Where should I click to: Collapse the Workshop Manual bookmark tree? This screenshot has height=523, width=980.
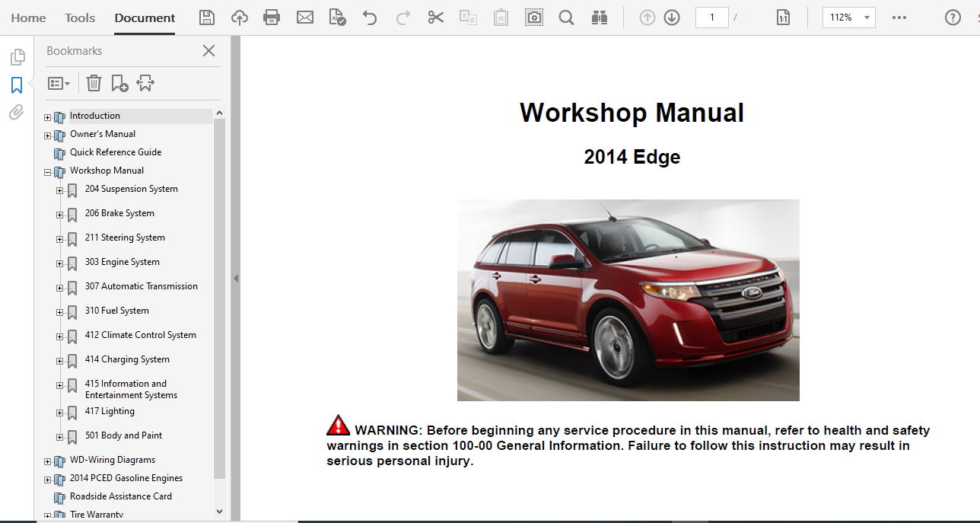click(47, 173)
